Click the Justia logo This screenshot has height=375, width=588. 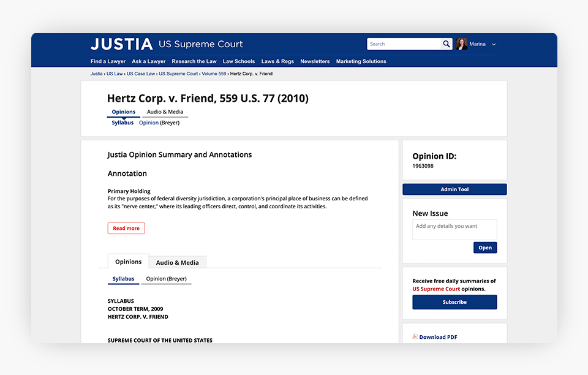(x=121, y=44)
